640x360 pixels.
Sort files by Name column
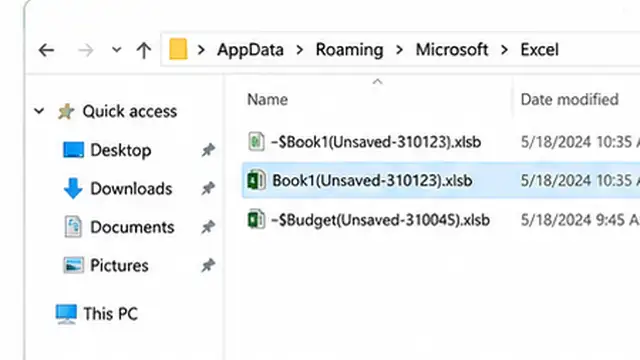[267, 100]
